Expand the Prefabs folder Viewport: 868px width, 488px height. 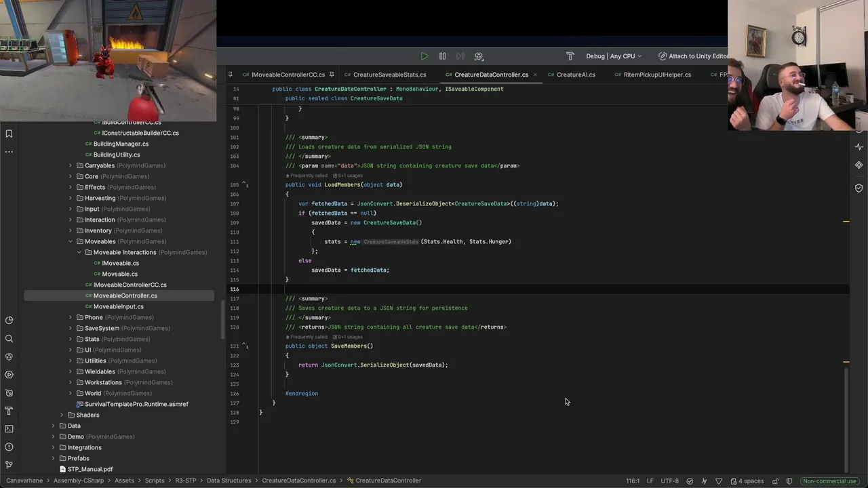[x=53, y=458]
